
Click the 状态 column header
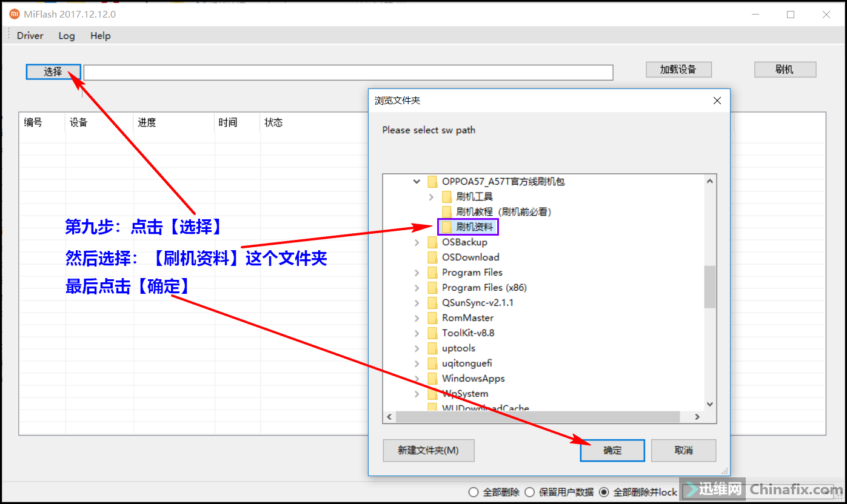(x=273, y=123)
